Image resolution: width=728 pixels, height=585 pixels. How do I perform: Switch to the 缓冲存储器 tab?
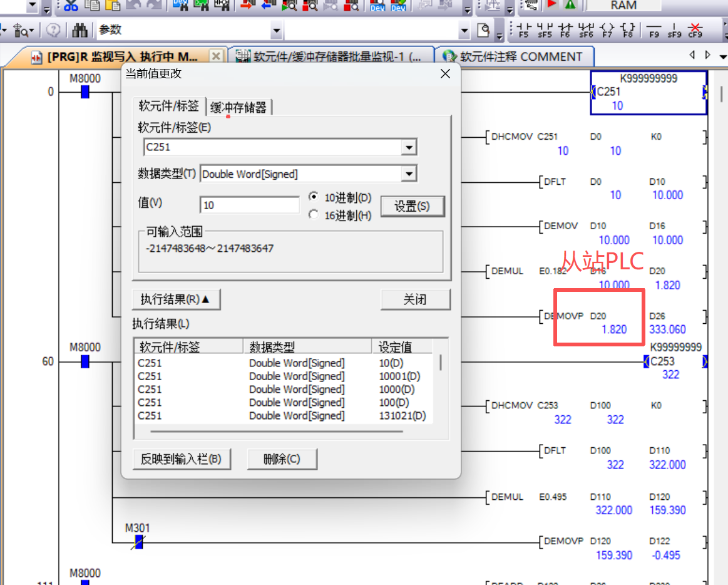click(238, 108)
